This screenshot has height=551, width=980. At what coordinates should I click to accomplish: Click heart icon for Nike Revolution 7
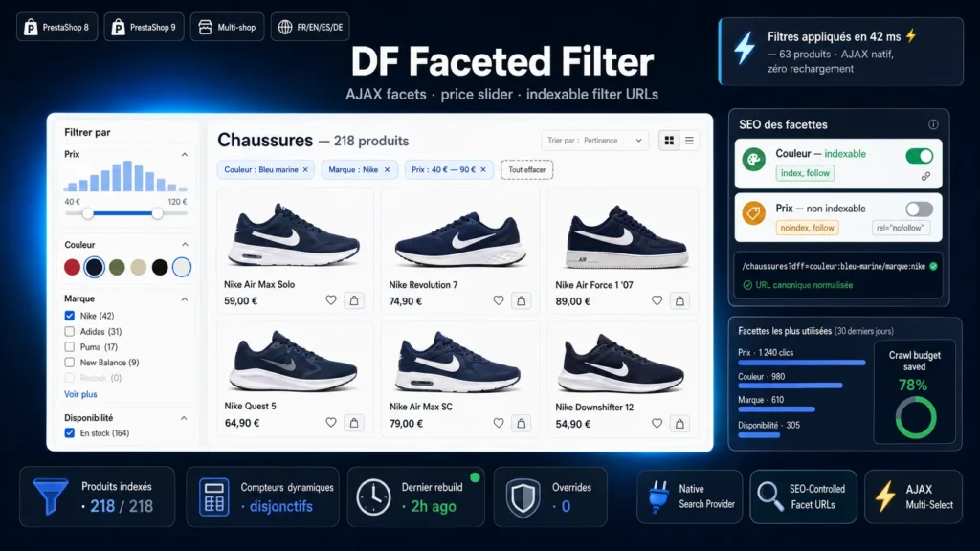point(498,300)
